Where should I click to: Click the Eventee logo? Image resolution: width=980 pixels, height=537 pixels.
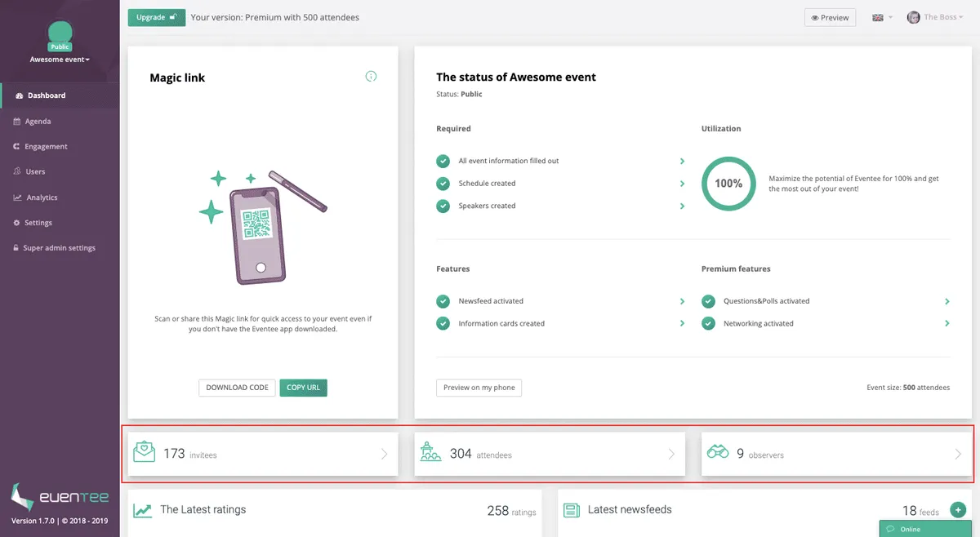(59, 496)
